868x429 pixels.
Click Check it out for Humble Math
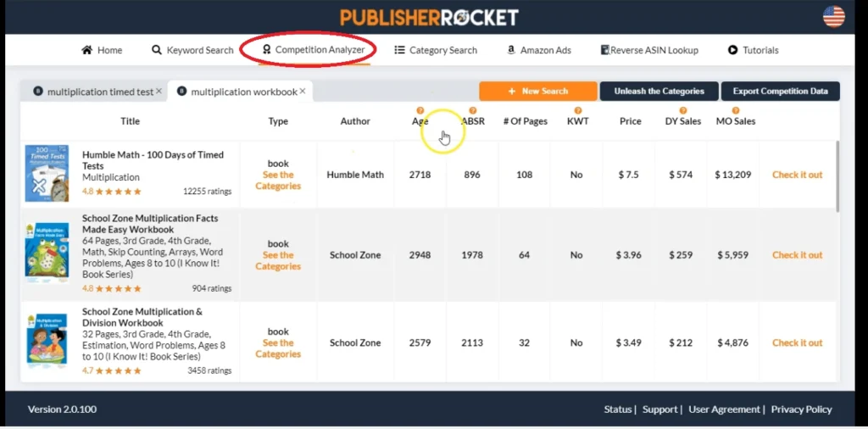click(x=797, y=175)
